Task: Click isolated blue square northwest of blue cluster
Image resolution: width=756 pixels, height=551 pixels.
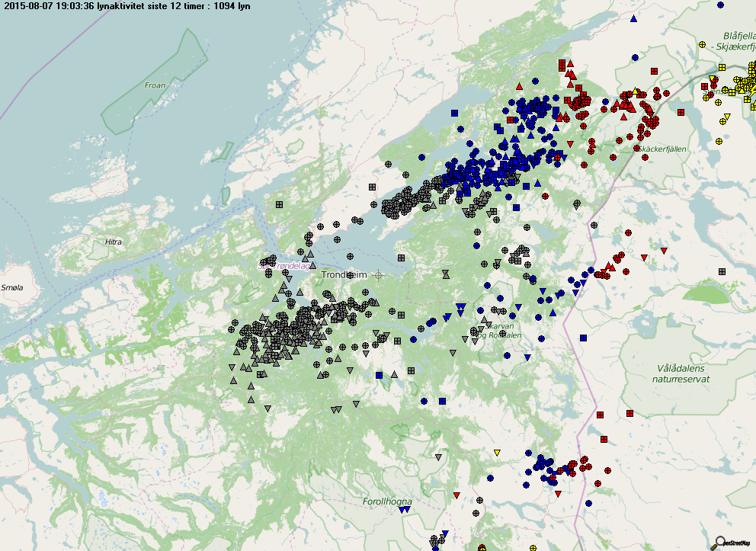Action: [454, 113]
